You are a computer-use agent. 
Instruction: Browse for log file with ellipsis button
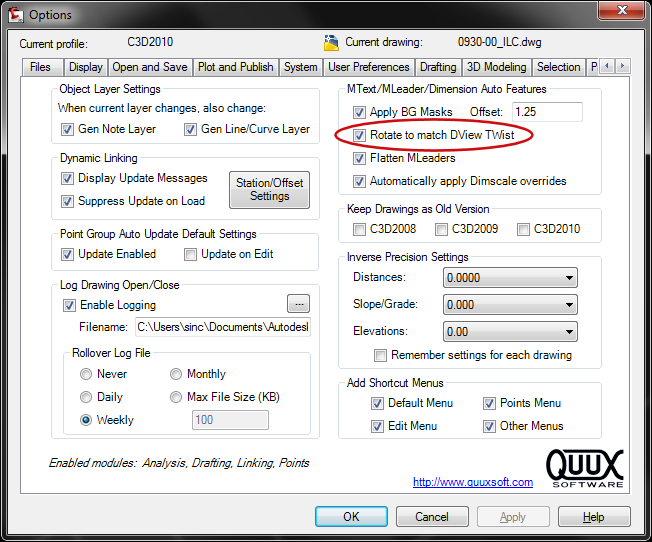[x=299, y=304]
